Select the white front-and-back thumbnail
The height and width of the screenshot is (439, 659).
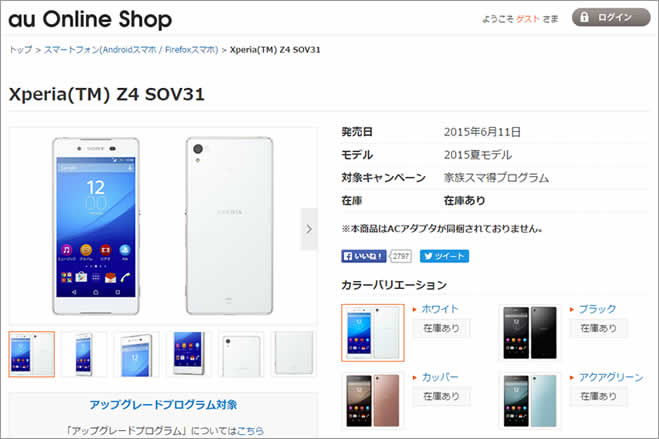point(32,354)
